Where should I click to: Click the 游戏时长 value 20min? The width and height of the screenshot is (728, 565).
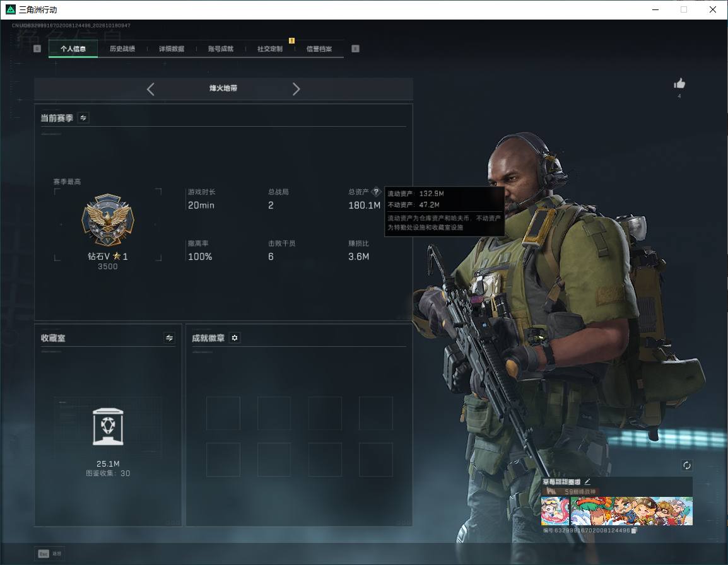click(201, 205)
